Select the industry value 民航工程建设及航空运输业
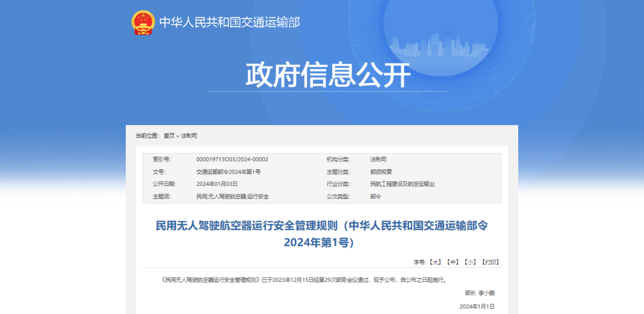Screen dimensions: 644x314 402,184
